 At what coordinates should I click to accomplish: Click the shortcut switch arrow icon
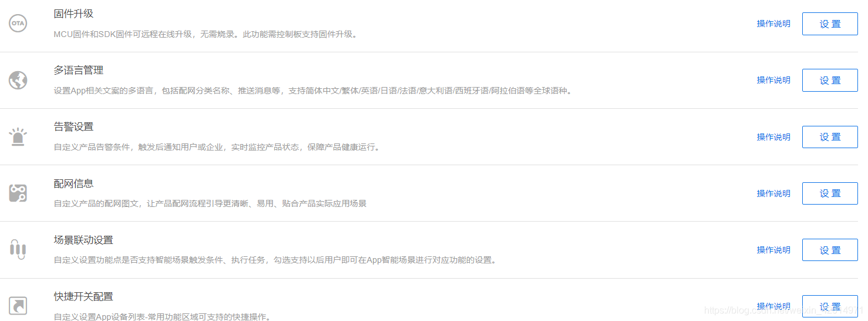point(18,306)
